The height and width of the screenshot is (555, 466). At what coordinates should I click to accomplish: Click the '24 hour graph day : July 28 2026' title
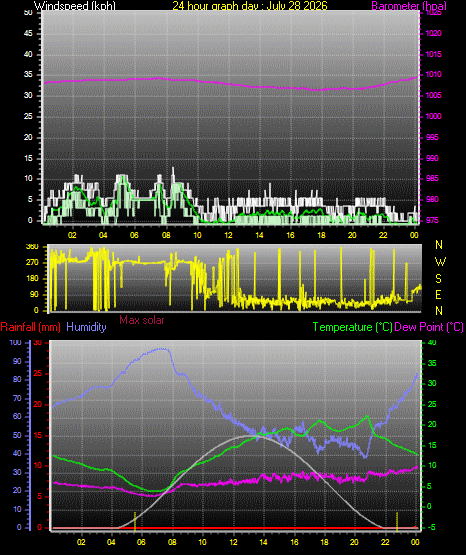(250, 6)
